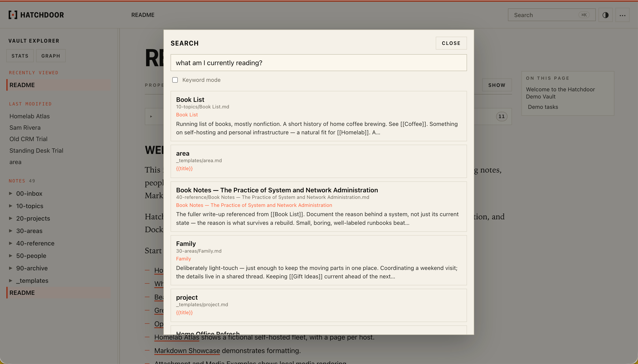Expand the collapsed disclosure triangle in README page
The height and width of the screenshot is (364, 638).
151,116
